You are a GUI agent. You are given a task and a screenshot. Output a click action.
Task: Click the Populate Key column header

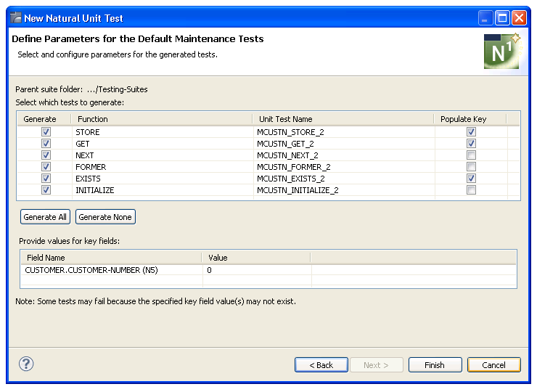470,119
